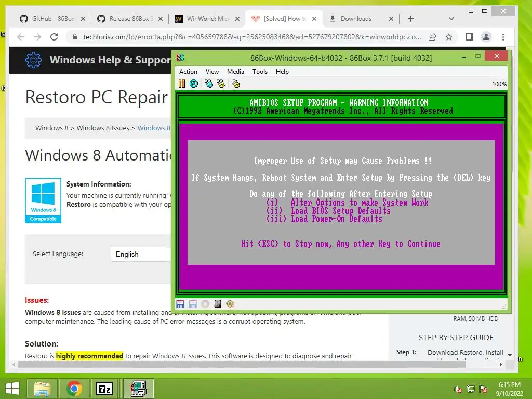Click the scroll down arrow beside the guide
Viewport: 532px width, 399px height.
point(510,355)
